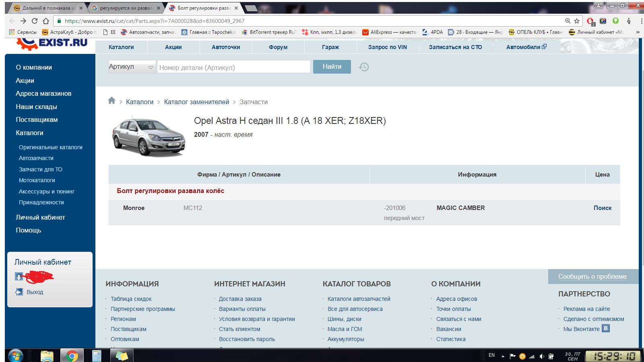
Task: Click Каталоги breadcrumb link
Action: coord(140,102)
